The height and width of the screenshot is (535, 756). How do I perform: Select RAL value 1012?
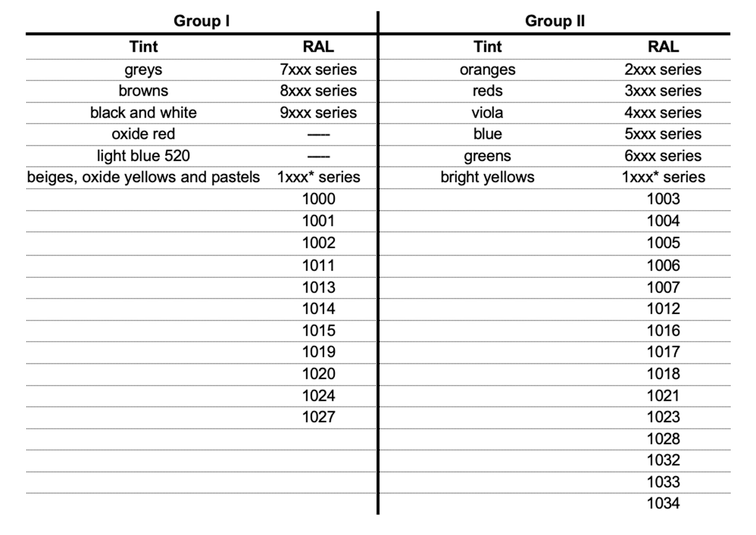[663, 309]
